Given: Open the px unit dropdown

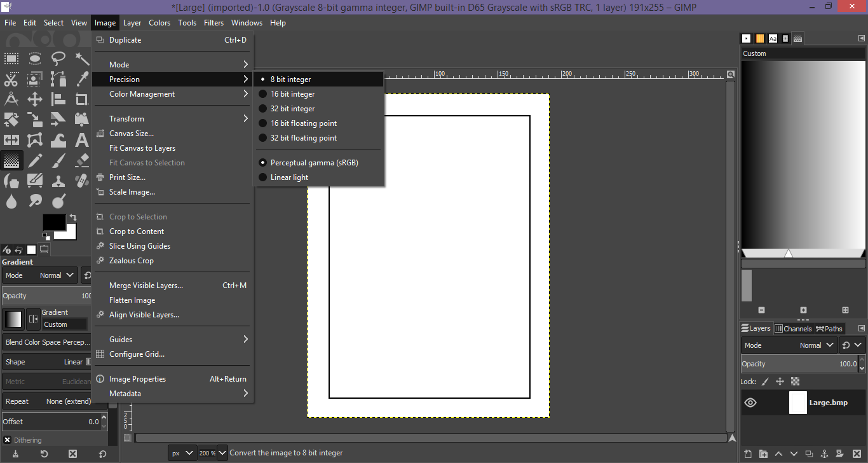Looking at the screenshot, I should tap(182, 453).
